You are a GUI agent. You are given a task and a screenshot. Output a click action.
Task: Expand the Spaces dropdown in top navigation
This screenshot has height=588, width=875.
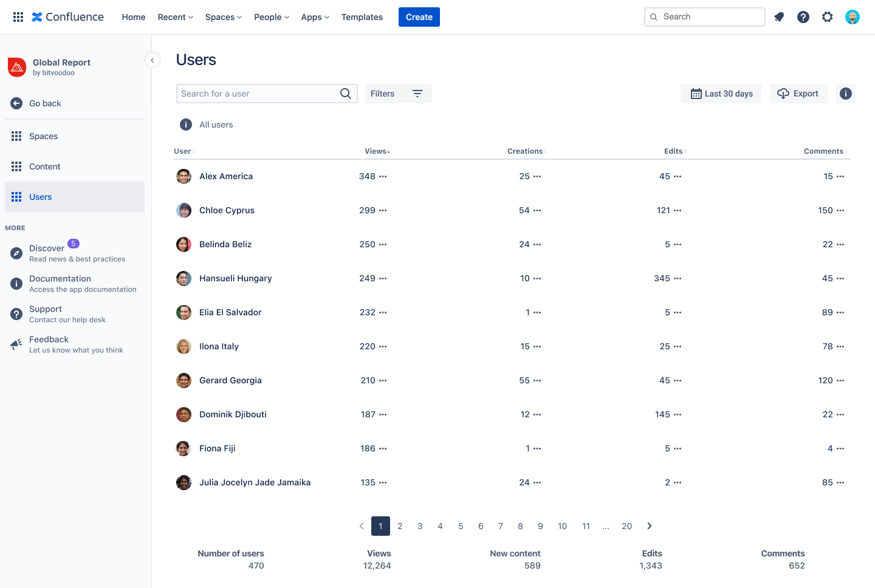pyautogui.click(x=223, y=17)
